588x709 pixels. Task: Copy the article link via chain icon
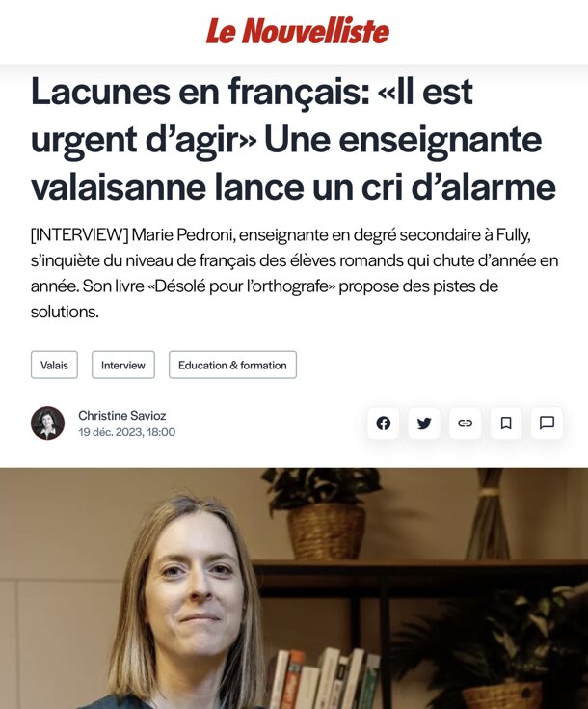465,423
